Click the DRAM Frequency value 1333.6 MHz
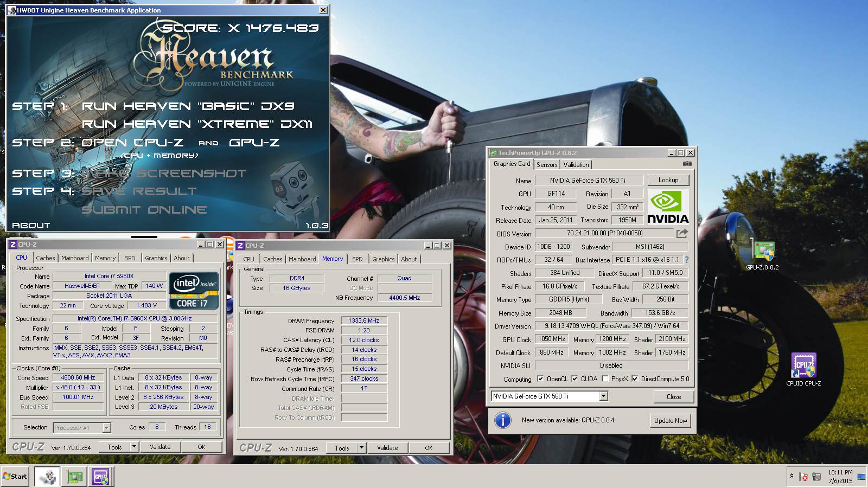This screenshot has width=868, height=488. [x=364, y=320]
